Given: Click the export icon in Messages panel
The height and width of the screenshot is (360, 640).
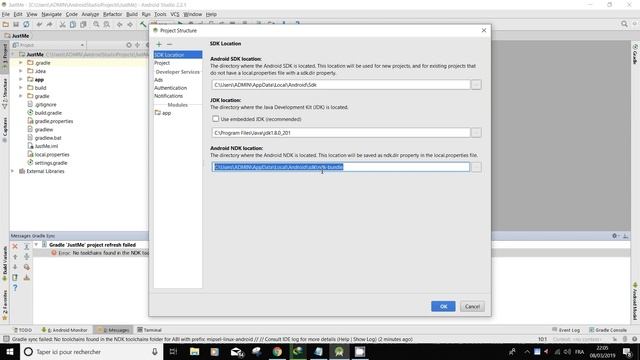Looking at the screenshot, I should coord(15,278).
